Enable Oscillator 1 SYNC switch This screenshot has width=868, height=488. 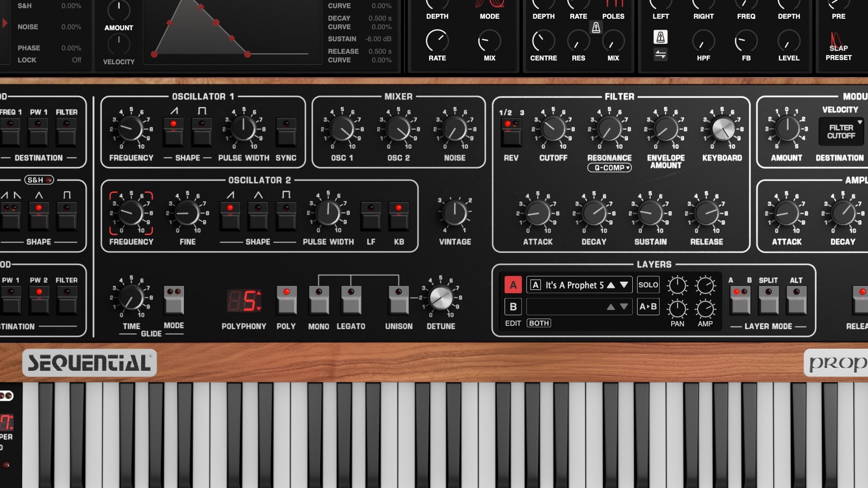click(x=286, y=132)
